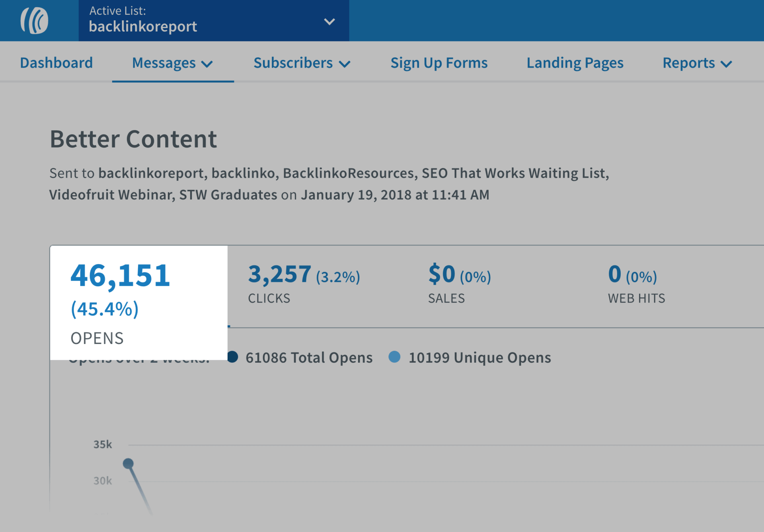Screen dimensions: 764x532
Task: Expand the Messages dropdown menu
Action: [x=207, y=64]
